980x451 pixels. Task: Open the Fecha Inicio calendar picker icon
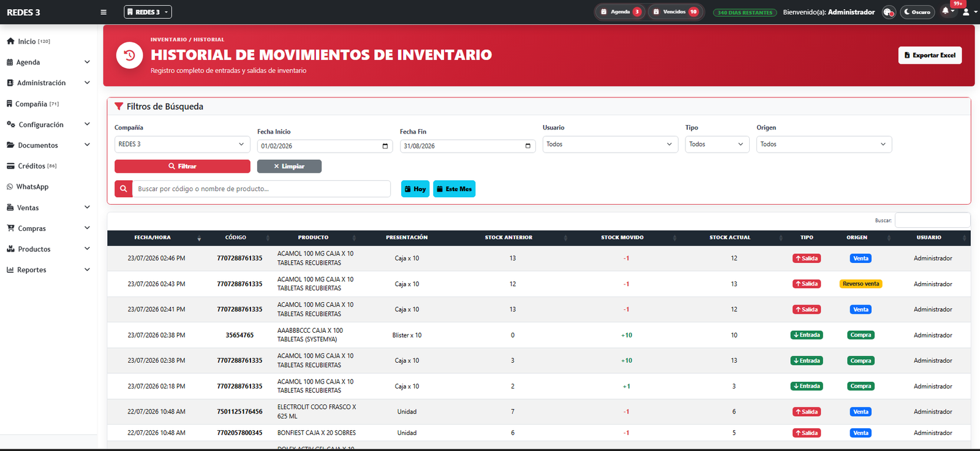pyautogui.click(x=385, y=146)
